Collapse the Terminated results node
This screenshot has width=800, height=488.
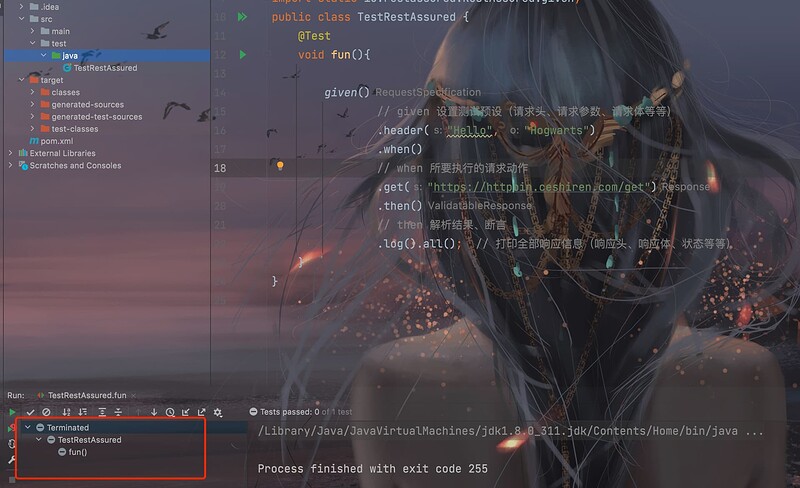tap(28, 427)
